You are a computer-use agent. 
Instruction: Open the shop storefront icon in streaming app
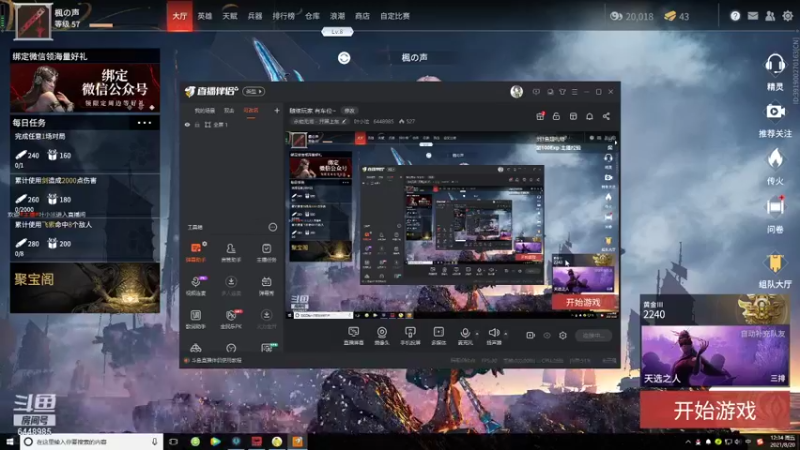coord(573,116)
